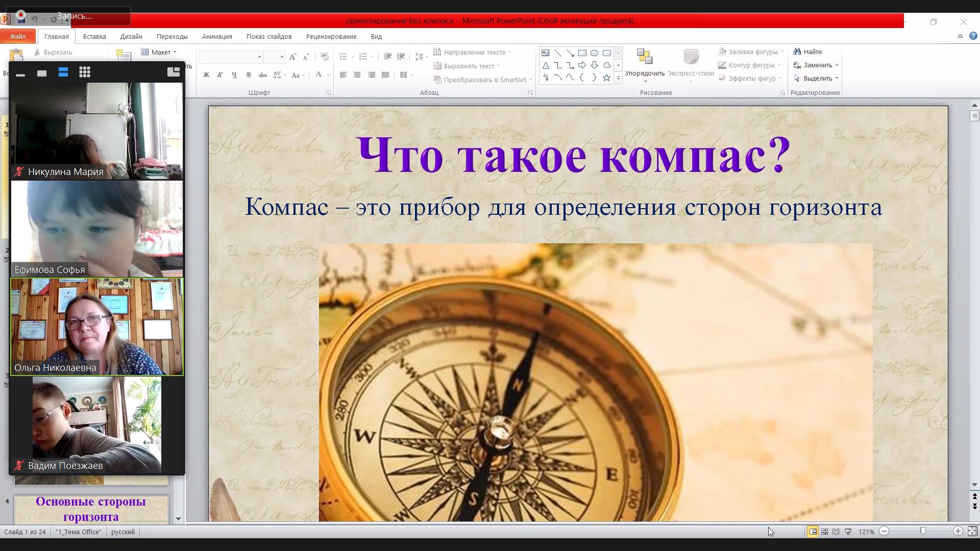Start slideshow from status bar icon
The image size is (980, 551).
coord(848,532)
